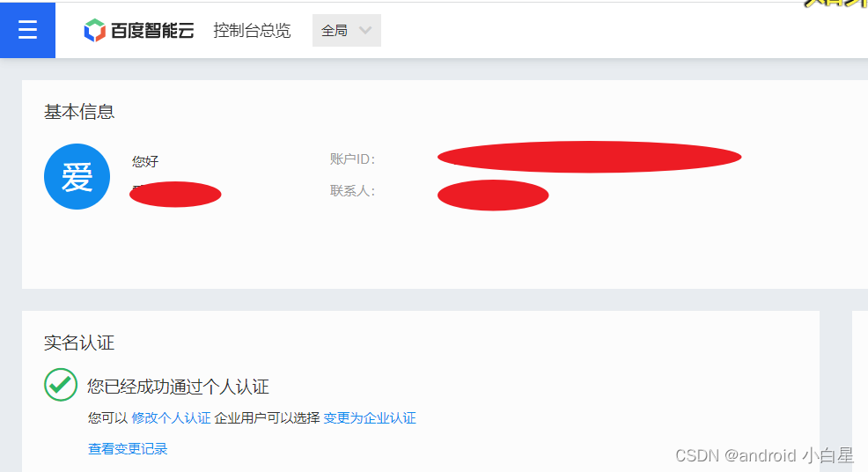Follow the 变更为企业认证 link
This screenshot has height=472, width=868.
[x=370, y=418]
